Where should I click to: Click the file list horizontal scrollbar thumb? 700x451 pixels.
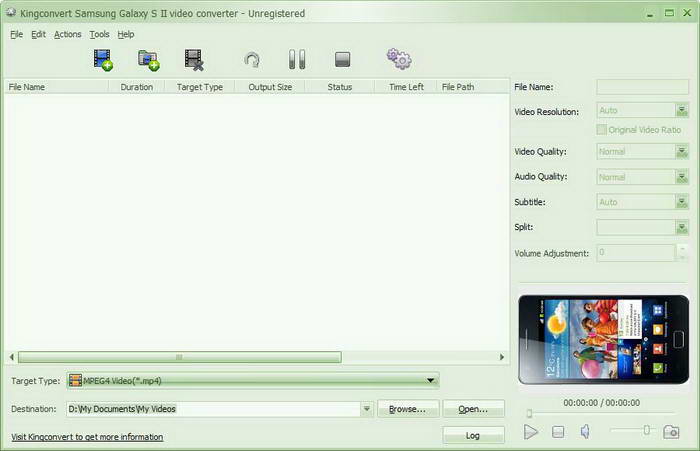179,357
